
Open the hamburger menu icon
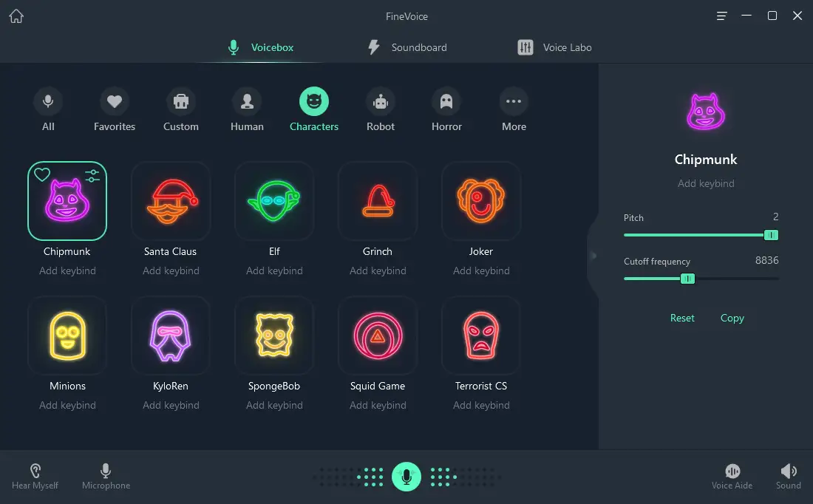coord(721,16)
